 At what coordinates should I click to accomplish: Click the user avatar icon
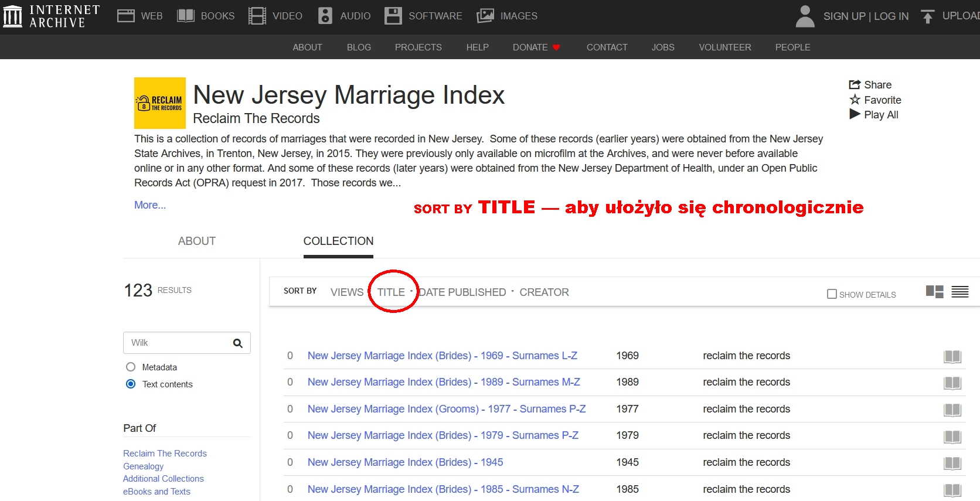click(x=805, y=16)
